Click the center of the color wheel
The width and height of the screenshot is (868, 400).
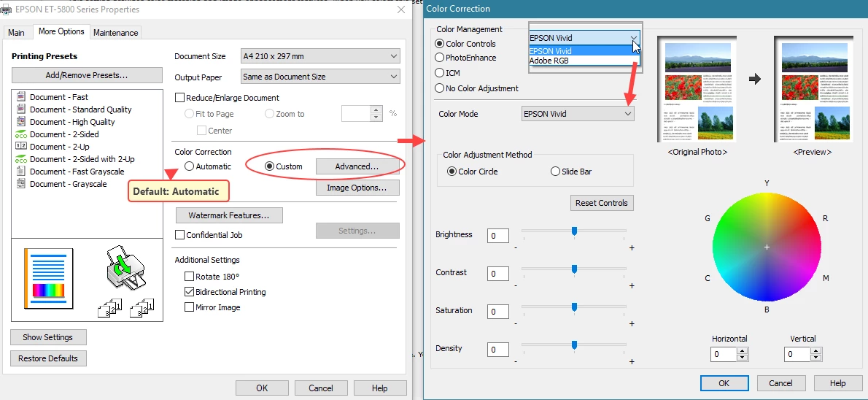click(x=767, y=247)
